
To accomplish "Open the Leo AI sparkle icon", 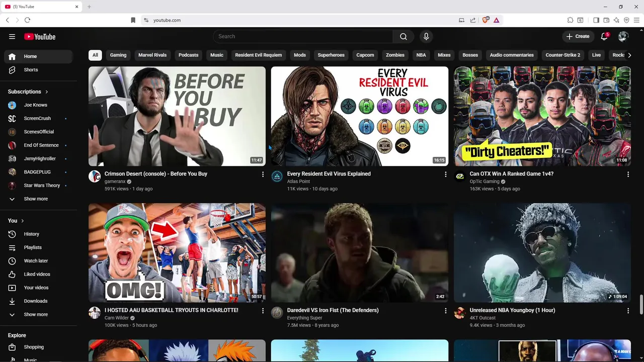I will click(x=616, y=20).
